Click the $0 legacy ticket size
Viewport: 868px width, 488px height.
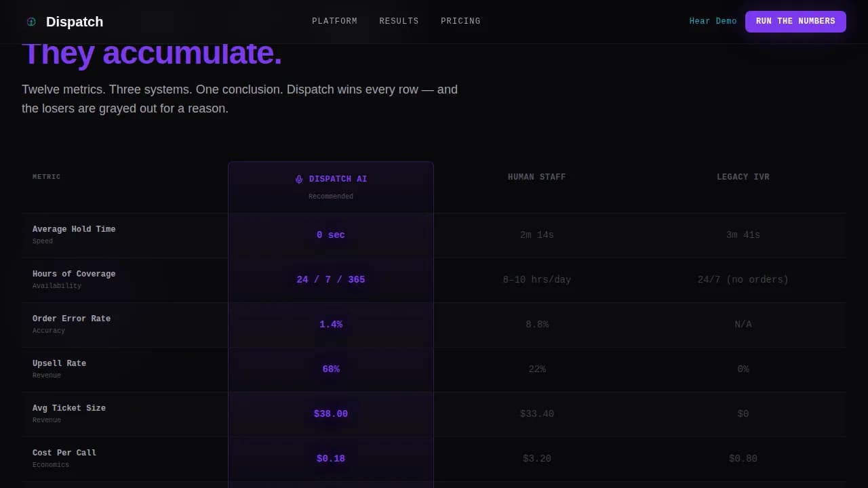pyautogui.click(x=743, y=414)
